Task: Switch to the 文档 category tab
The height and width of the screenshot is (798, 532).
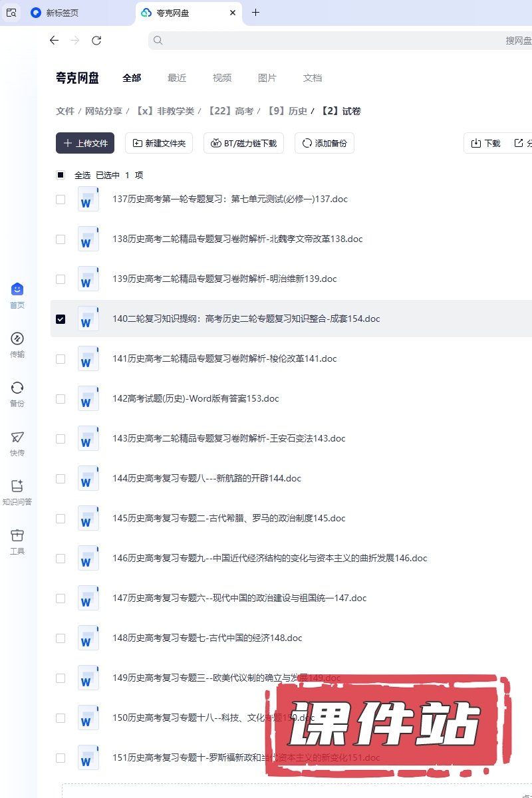Action: (x=313, y=78)
